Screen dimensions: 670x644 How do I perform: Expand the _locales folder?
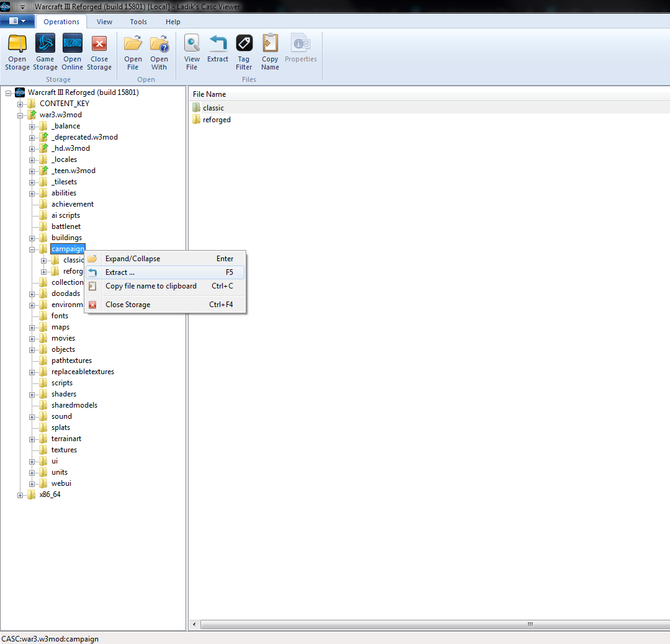tap(32, 160)
